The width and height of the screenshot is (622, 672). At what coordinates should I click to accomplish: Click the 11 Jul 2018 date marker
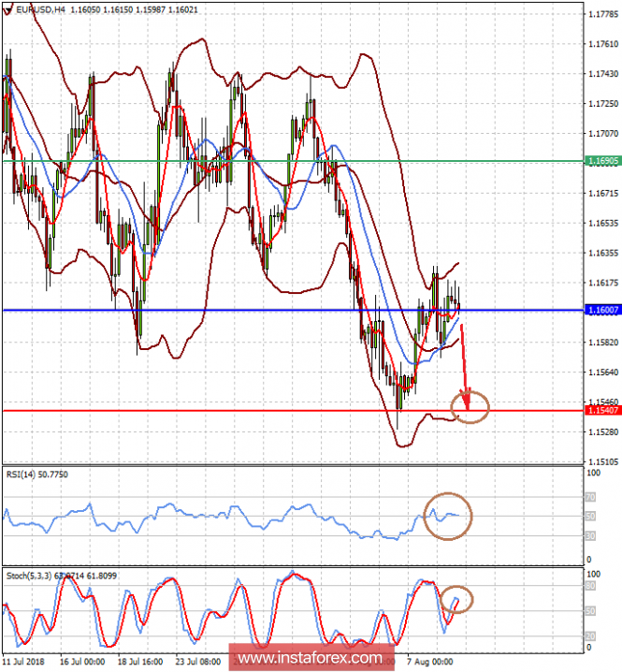tap(23, 662)
